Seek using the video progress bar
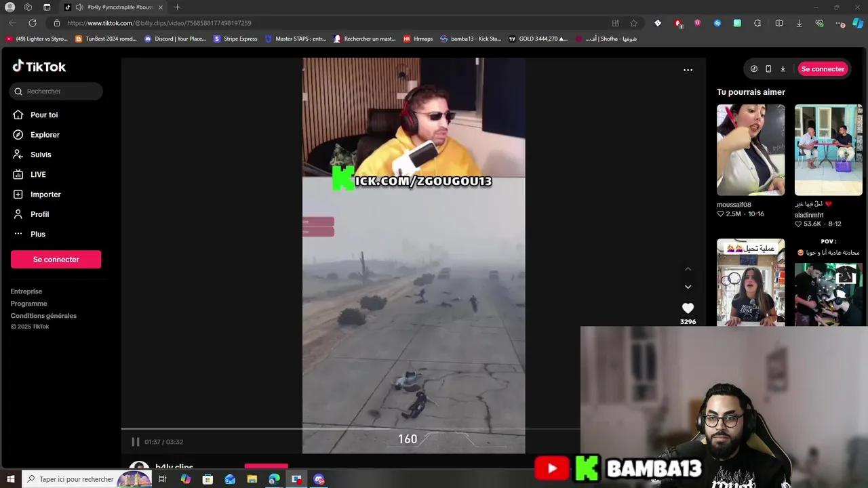The width and height of the screenshot is (868, 488). 350,428
